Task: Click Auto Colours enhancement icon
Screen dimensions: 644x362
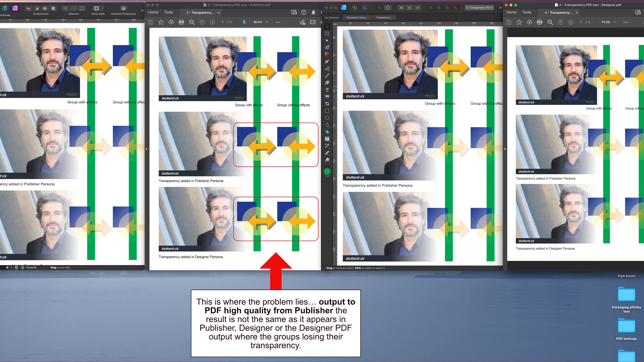Action: 45,8
